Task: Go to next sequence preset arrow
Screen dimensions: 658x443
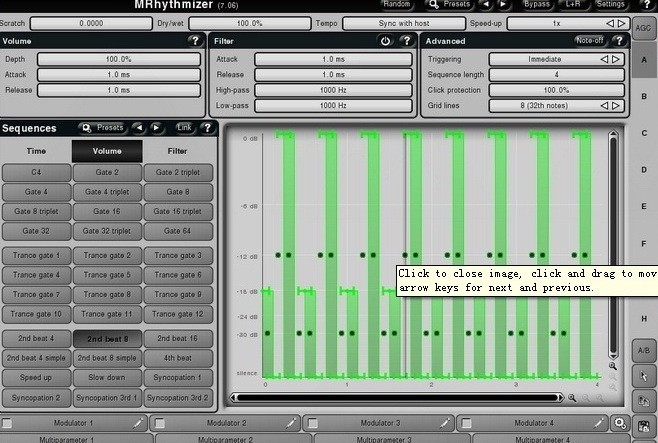Action: tap(156, 128)
